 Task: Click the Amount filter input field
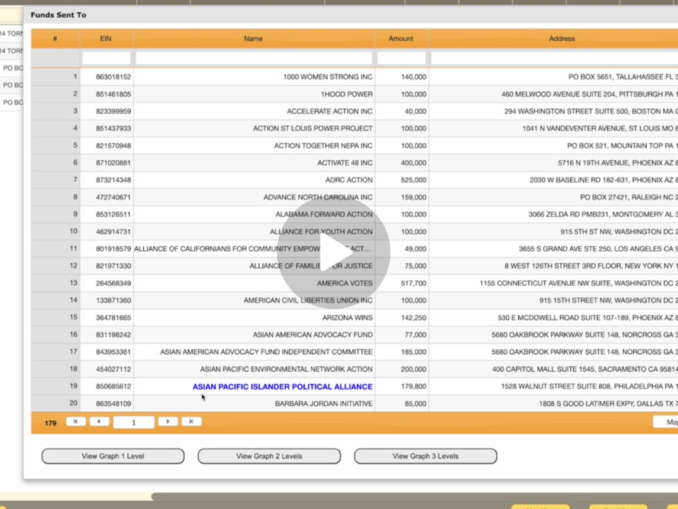click(x=401, y=58)
